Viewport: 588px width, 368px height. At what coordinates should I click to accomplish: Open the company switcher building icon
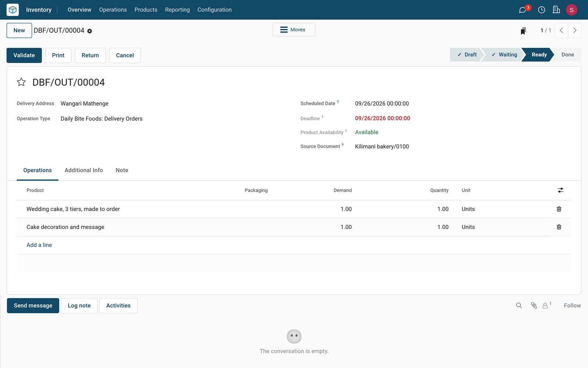tap(556, 10)
